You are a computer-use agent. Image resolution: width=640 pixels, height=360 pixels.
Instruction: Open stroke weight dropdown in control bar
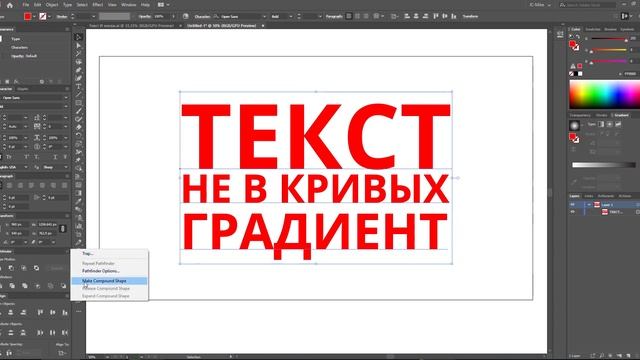click(93, 16)
